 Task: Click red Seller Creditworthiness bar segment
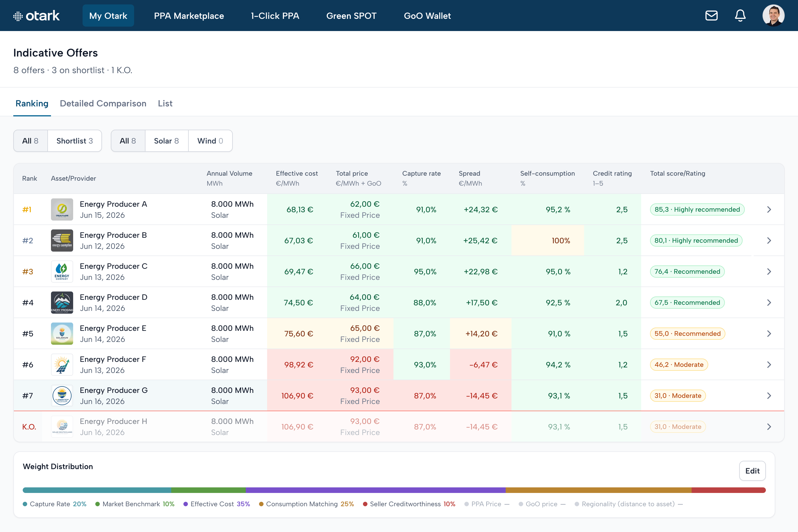click(729, 490)
